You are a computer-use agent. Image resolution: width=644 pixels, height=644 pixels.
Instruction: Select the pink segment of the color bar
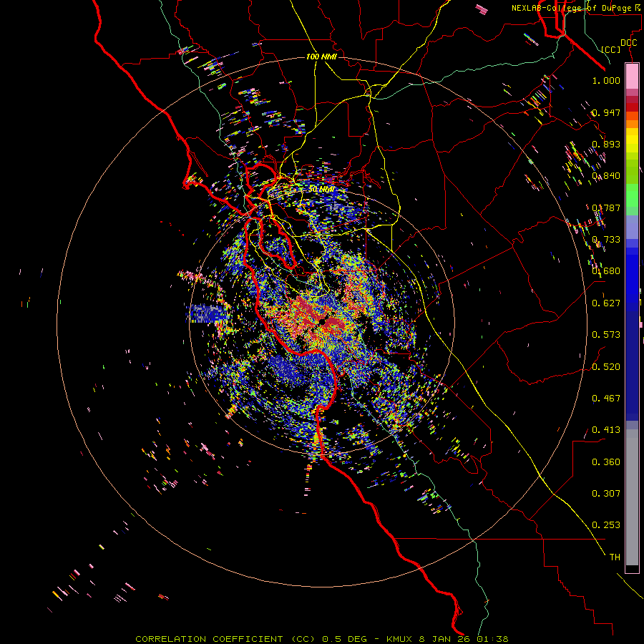(x=632, y=77)
